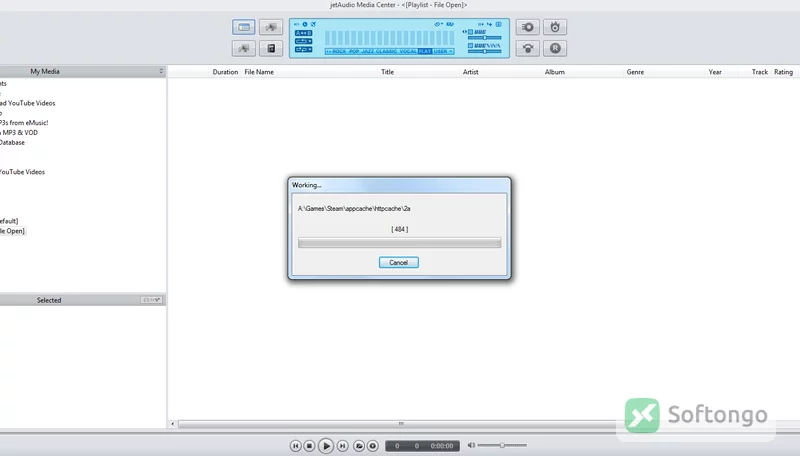Select the 'Database' tree item

[12, 142]
